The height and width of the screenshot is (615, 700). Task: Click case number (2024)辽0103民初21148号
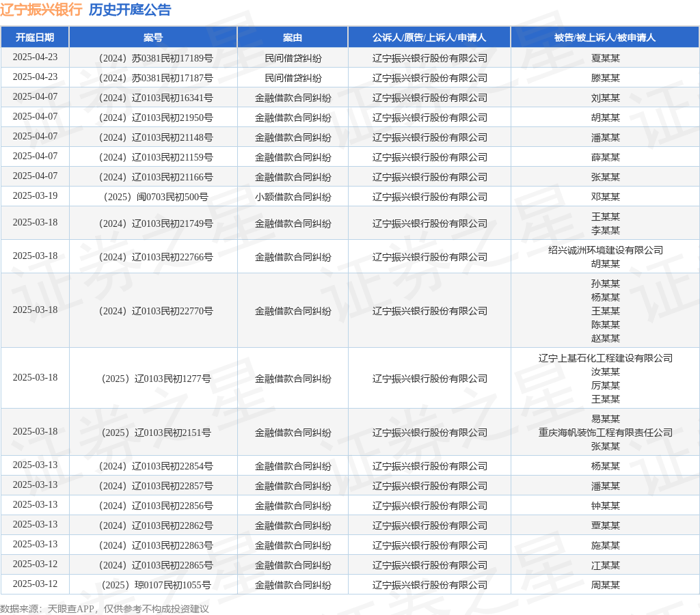(x=156, y=137)
